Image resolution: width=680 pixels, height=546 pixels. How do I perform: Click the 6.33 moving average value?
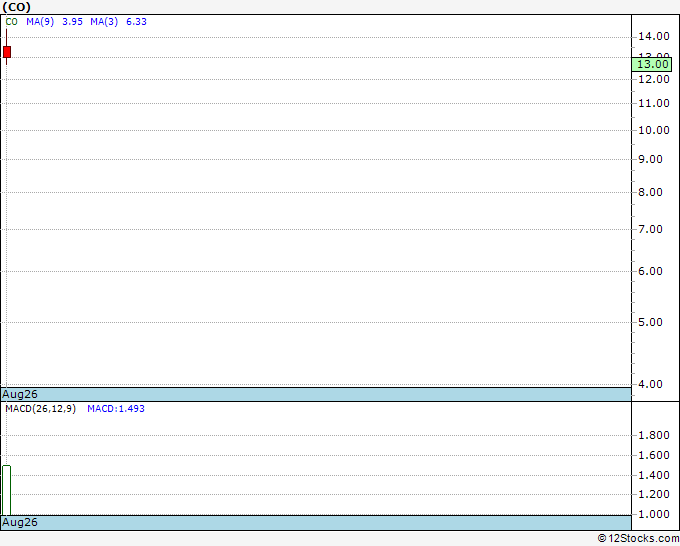tap(136, 22)
